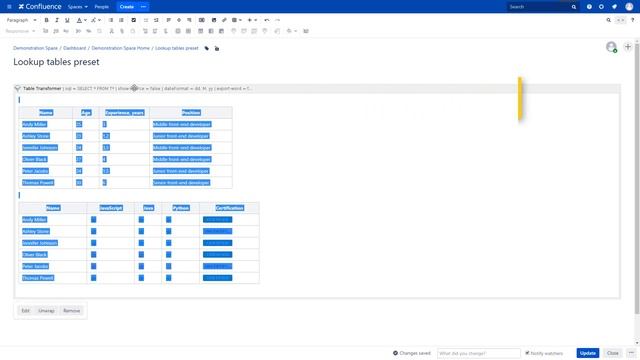This screenshot has height=360, width=640.
Task: Toggle underline formatting in editor toolbar
Action: (67, 20)
